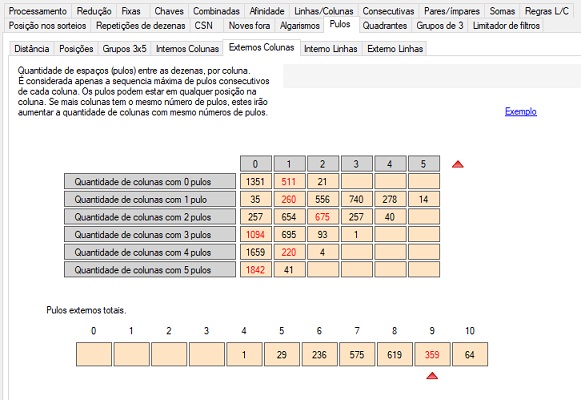Click the gray empty field above Exemplo
Viewport: 581px width, 400px height.
(432, 76)
